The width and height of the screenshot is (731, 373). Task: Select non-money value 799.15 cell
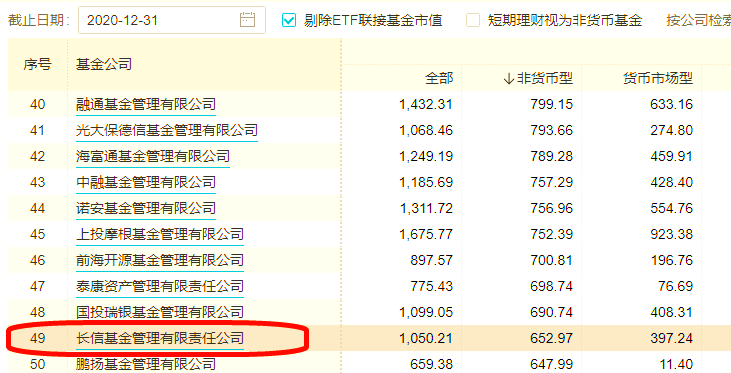552,104
